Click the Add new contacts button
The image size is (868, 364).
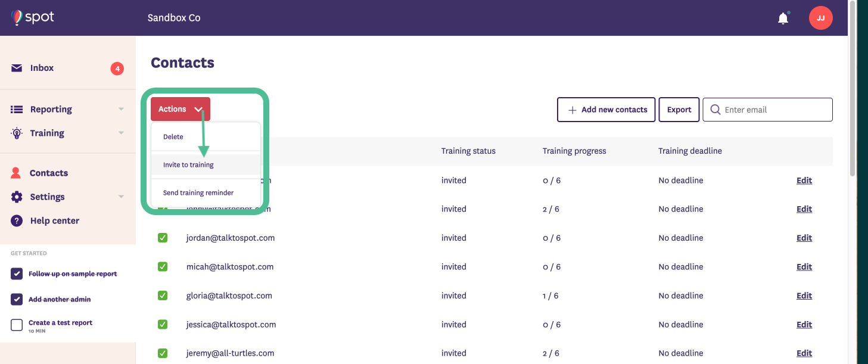606,110
